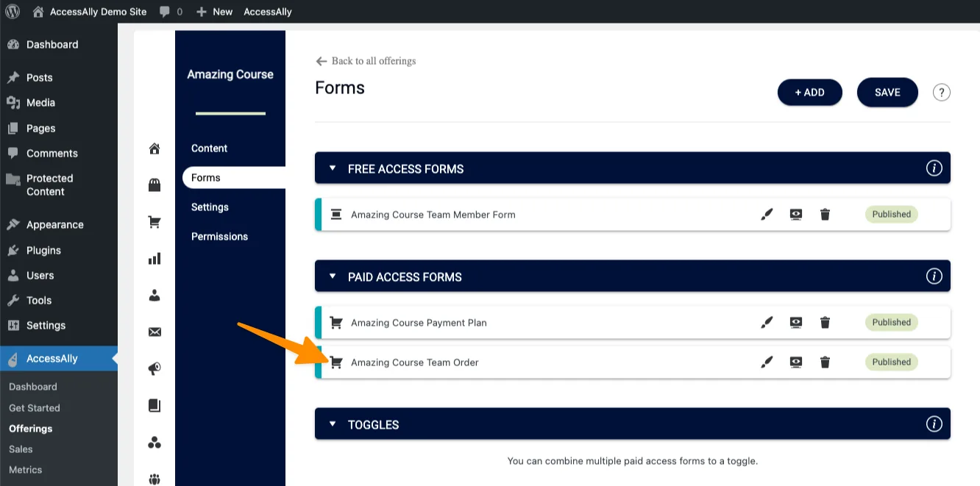Click the megaphone icon in sidebar
Viewport: 980px width, 486px height.
[x=155, y=369]
